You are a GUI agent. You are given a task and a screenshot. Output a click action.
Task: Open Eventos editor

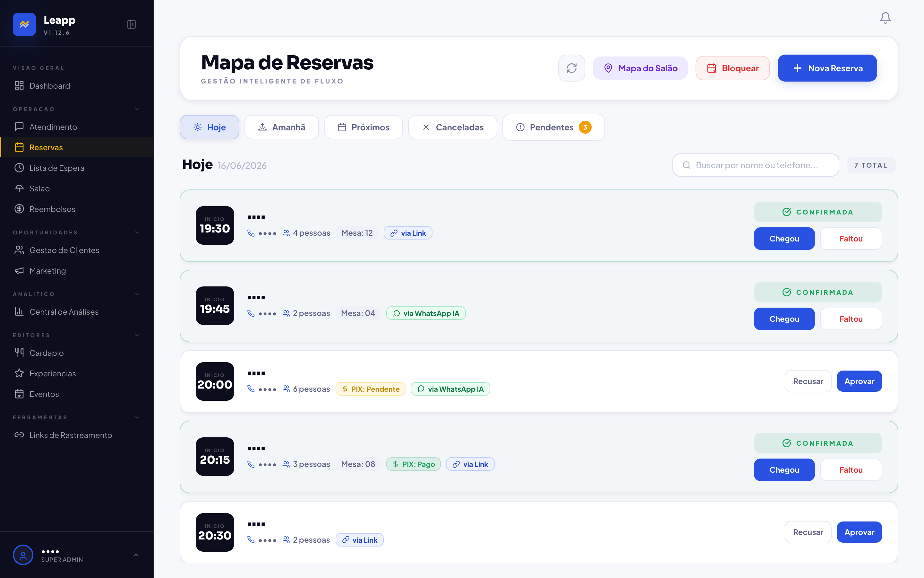point(77,394)
